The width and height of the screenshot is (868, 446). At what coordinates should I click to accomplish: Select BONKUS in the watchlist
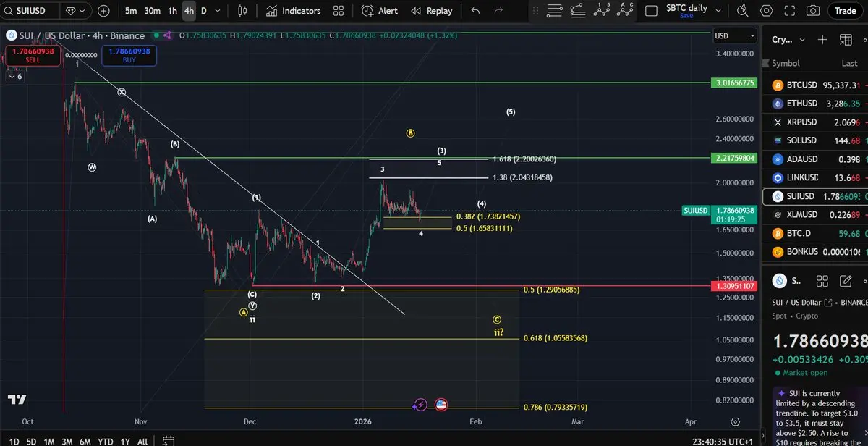pos(816,252)
